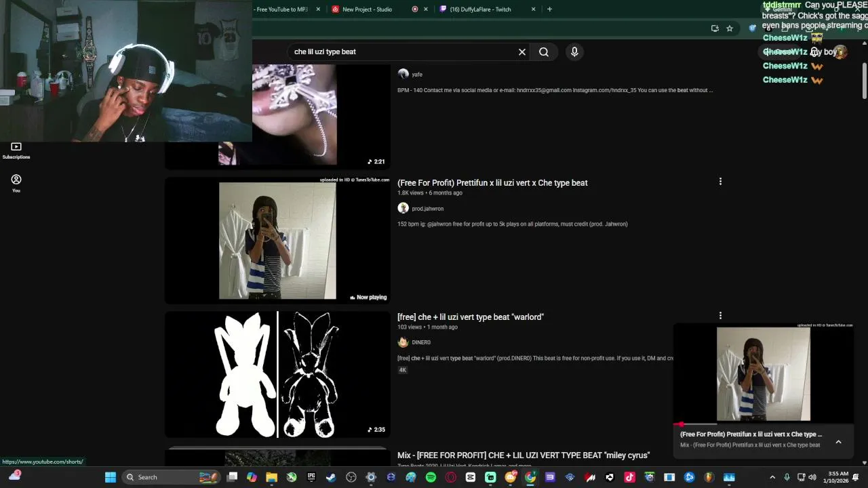
Task: Open the Windows Start menu
Action: (x=111, y=477)
